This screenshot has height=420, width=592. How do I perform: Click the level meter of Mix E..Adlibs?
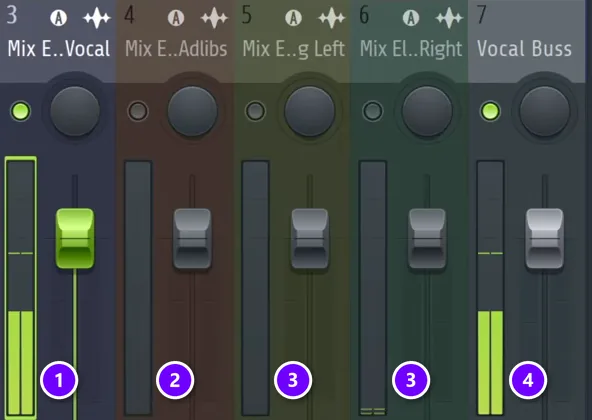click(138, 288)
